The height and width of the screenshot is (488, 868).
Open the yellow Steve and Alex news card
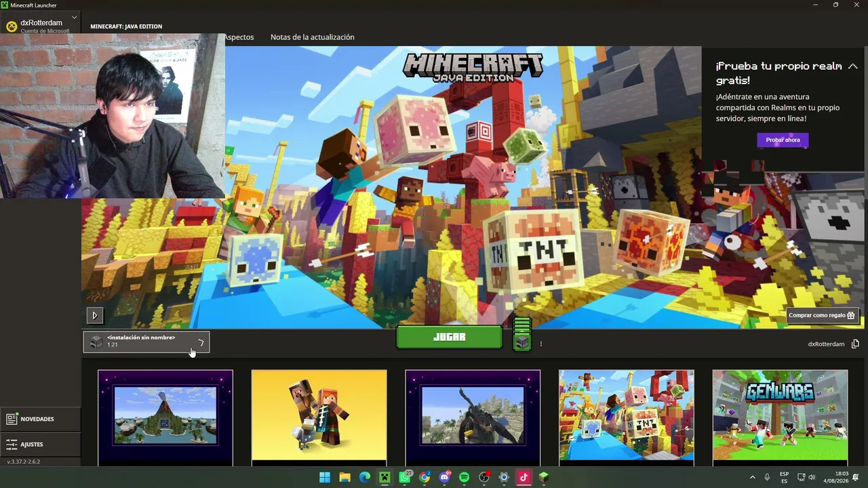coord(319,418)
